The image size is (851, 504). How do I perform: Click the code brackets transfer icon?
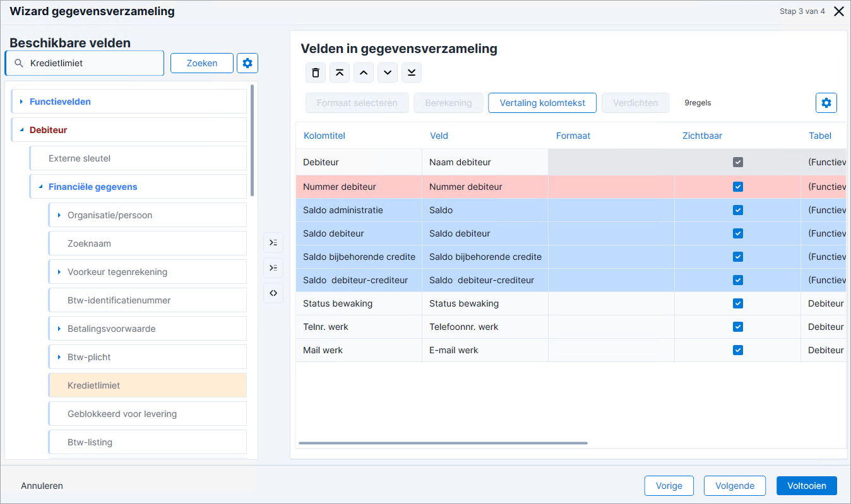(273, 293)
